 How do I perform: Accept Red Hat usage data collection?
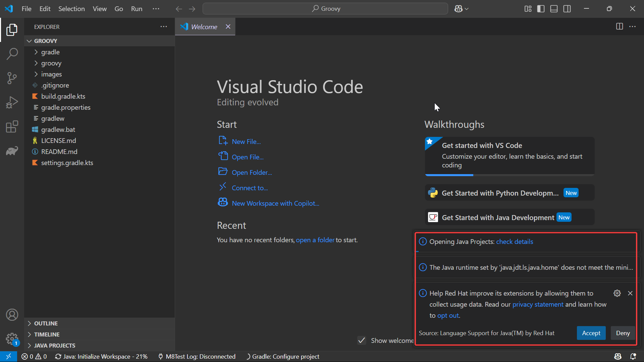pyautogui.click(x=591, y=333)
